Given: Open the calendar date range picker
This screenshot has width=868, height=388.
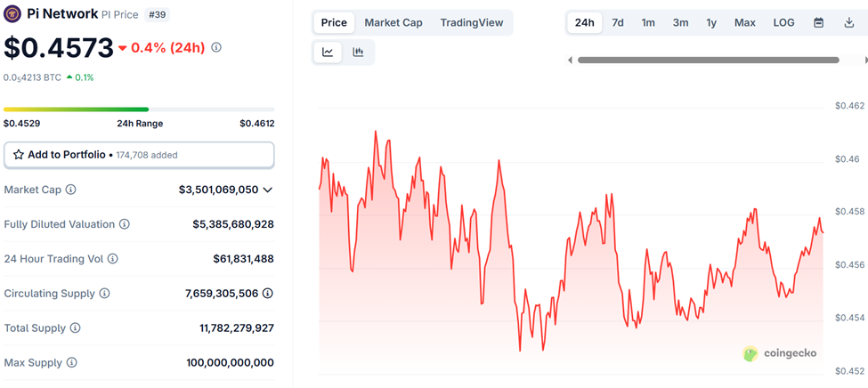Looking at the screenshot, I should [x=818, y=22].
